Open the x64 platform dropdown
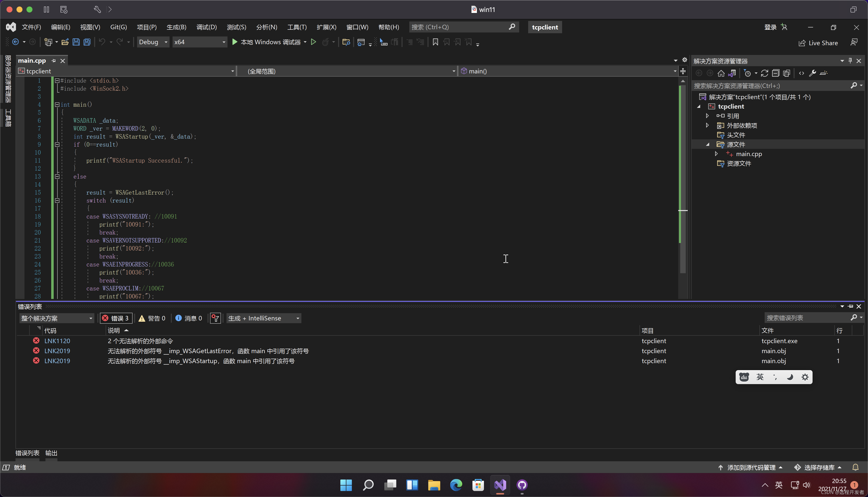The height and width of the screenshot is (497, 868). click(199, 42)
